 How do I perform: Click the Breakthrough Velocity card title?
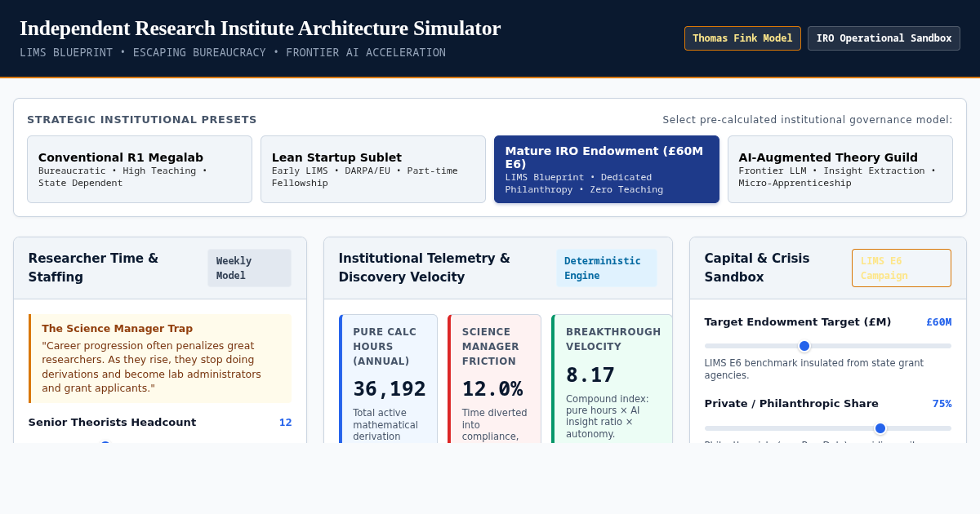pyautogui.click(x=613, y=339)
